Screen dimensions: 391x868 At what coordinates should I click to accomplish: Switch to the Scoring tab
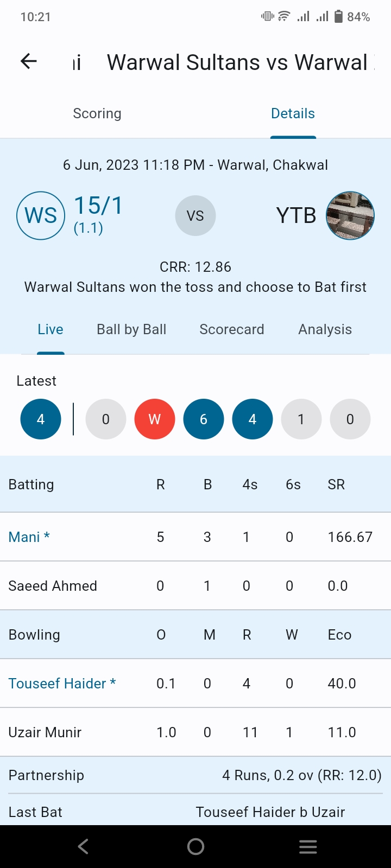click(x=97, y=113)
